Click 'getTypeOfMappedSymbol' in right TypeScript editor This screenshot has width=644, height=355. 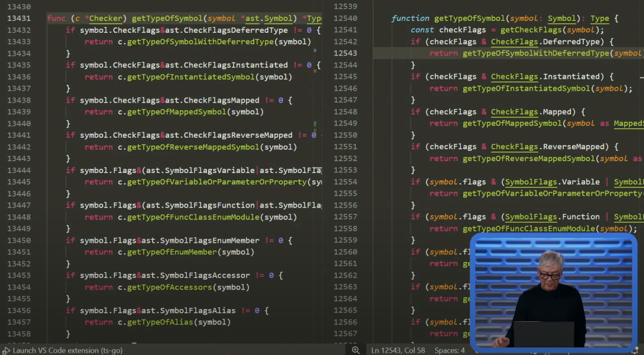pyautogui.click(x=512, y=124)
